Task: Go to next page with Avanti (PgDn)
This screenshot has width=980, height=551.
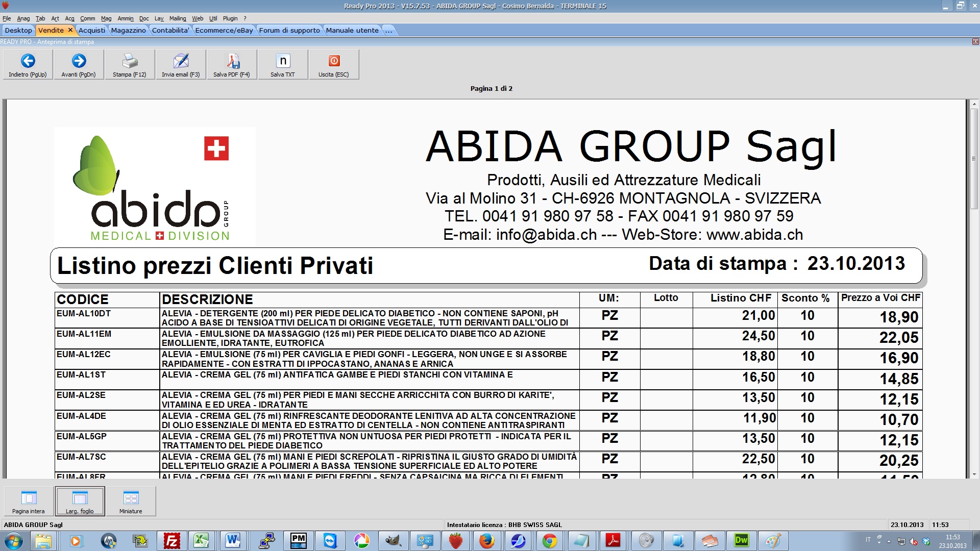Action: (79, 65)
